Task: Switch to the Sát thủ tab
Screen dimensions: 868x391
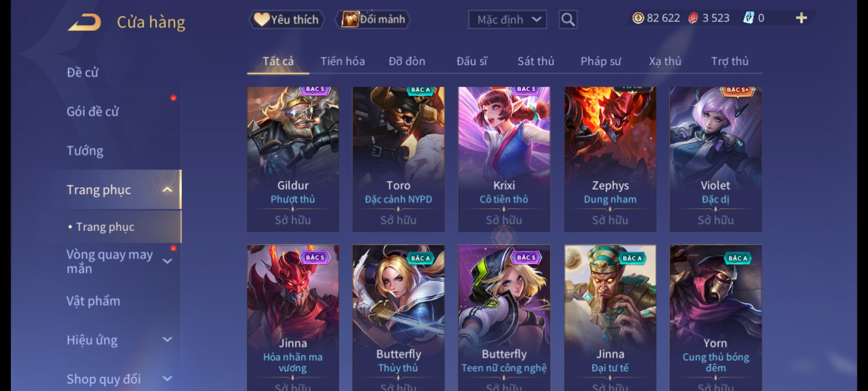Action: point(536,61)
